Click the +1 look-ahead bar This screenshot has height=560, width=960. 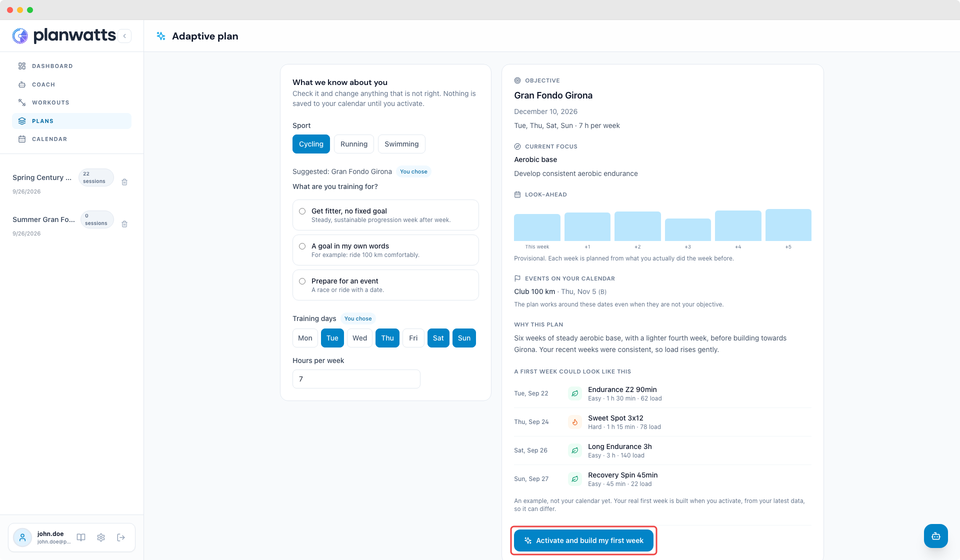coord(587,227)
